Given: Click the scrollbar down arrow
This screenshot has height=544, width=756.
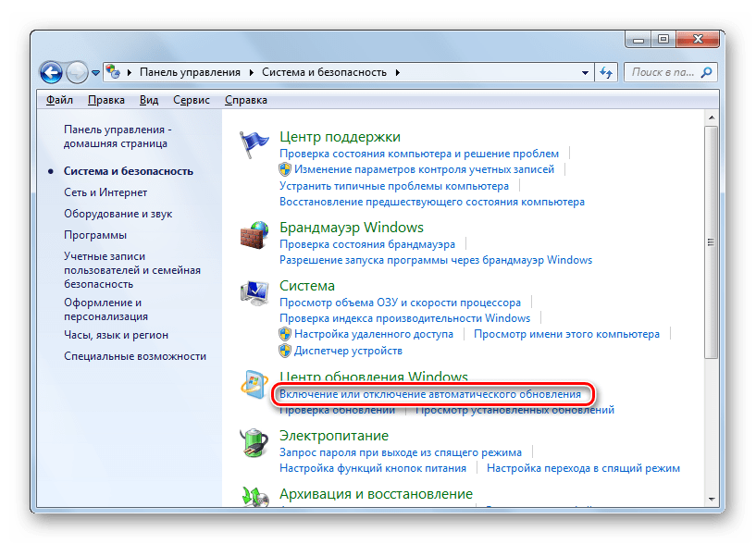Looking at the screenshot, I should click(x=712, y=500).
